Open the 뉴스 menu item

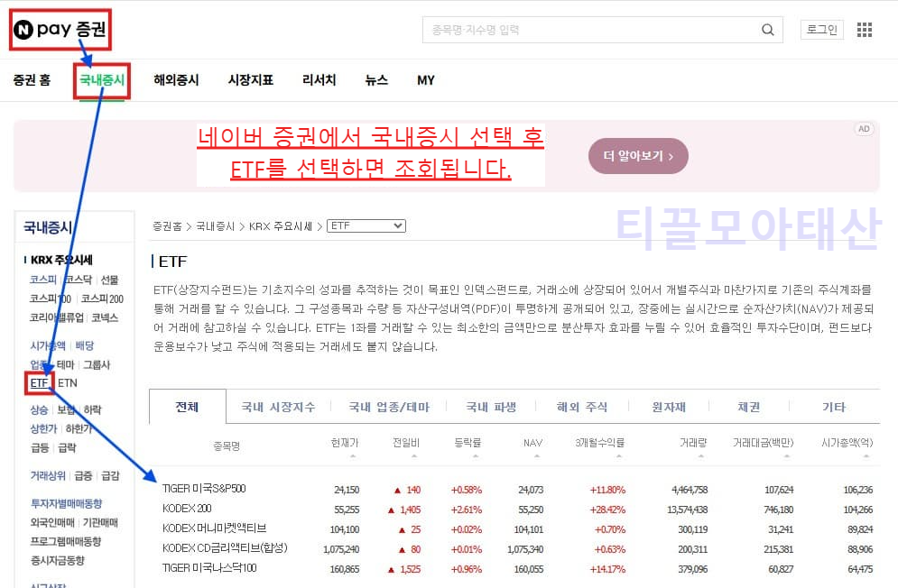[x=376, y=79]
